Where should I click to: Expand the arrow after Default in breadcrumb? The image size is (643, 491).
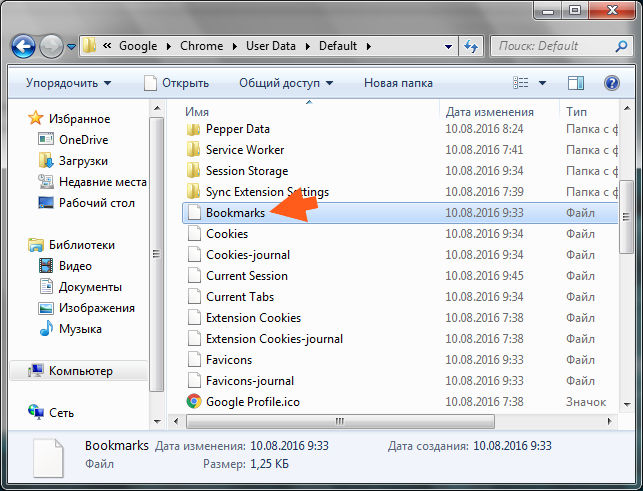(x=369, y=46)
